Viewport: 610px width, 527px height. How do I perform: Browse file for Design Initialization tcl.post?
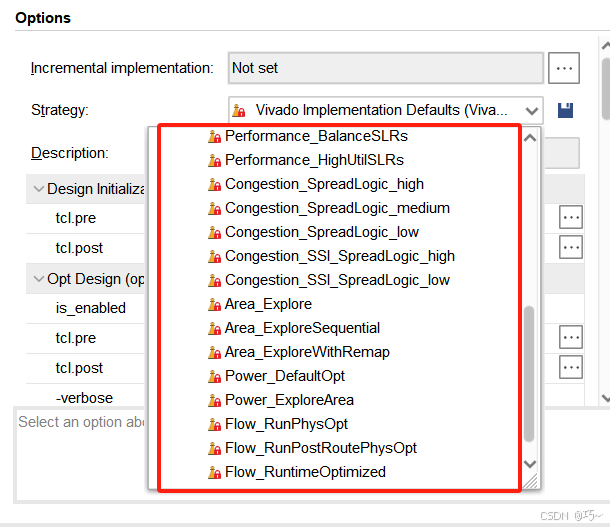(571, 247)
